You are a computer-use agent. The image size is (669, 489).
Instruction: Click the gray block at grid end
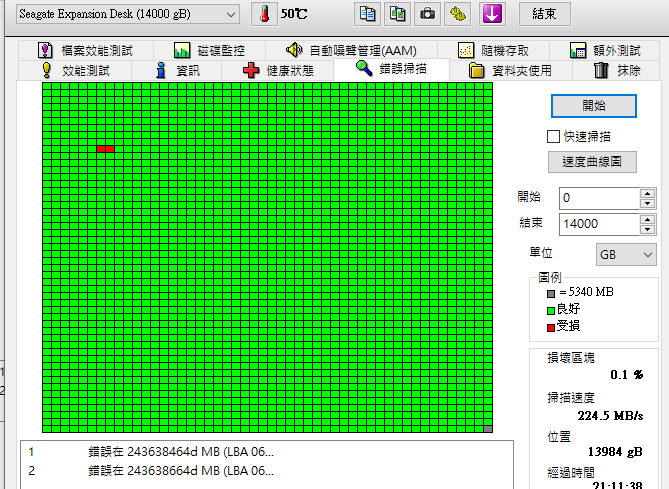[x=488, y=429]
